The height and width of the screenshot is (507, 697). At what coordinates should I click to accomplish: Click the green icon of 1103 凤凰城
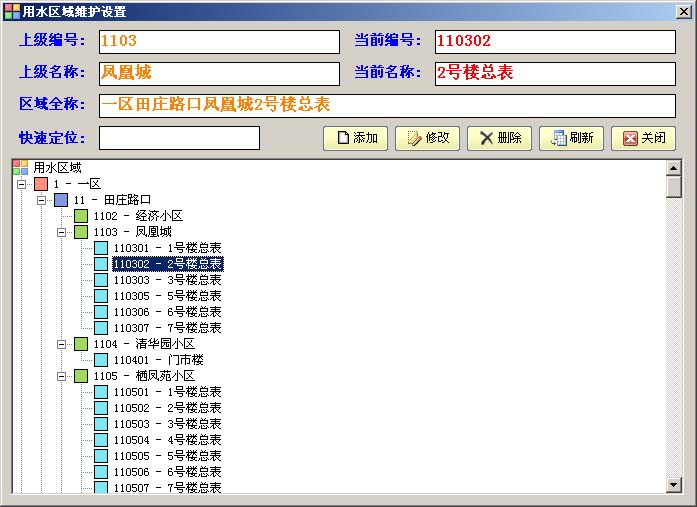[x=81, y=232]
